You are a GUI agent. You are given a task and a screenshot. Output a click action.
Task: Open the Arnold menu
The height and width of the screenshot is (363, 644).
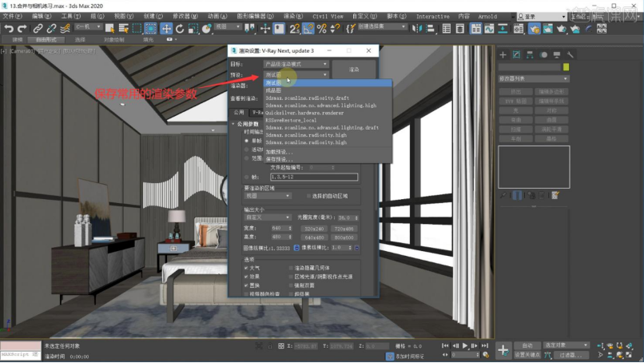pyautogui.click(x=487, y=17)
